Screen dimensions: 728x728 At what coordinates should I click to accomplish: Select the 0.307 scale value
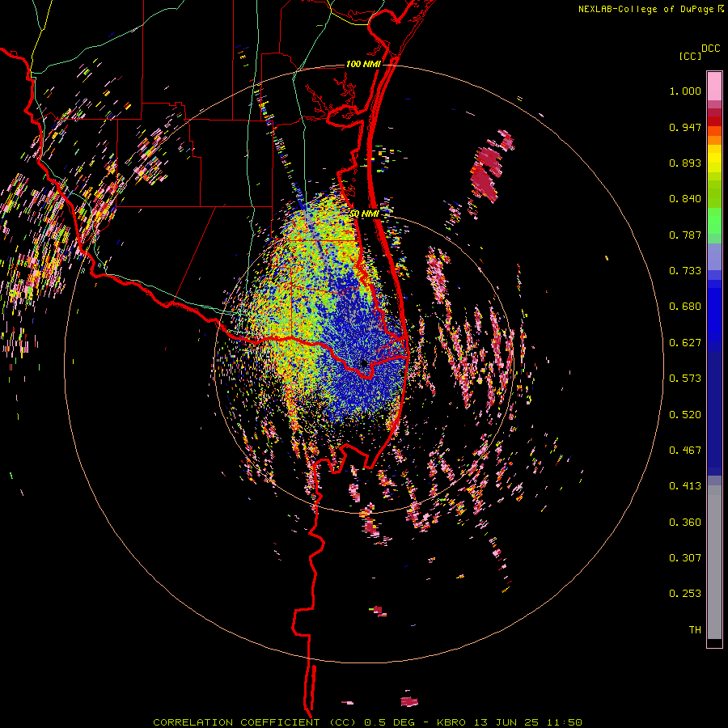[x=685, y=558]
